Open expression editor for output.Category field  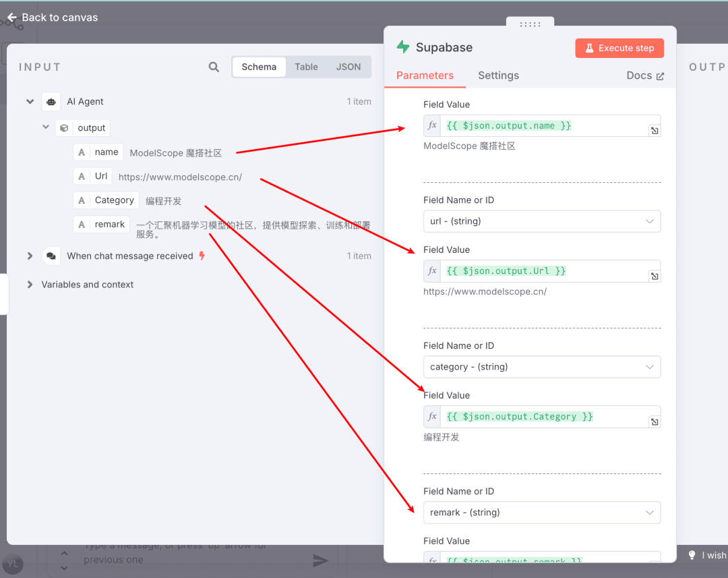point(655,422)
